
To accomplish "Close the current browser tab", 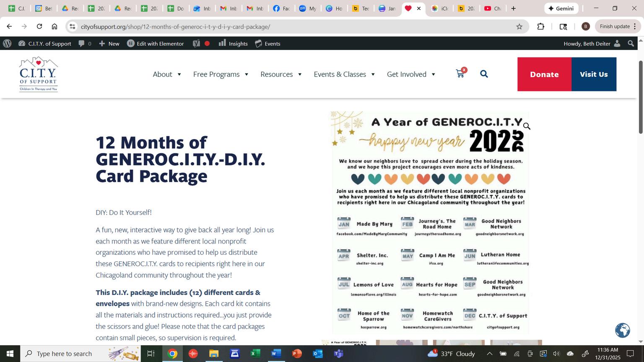I will point(418,8).
